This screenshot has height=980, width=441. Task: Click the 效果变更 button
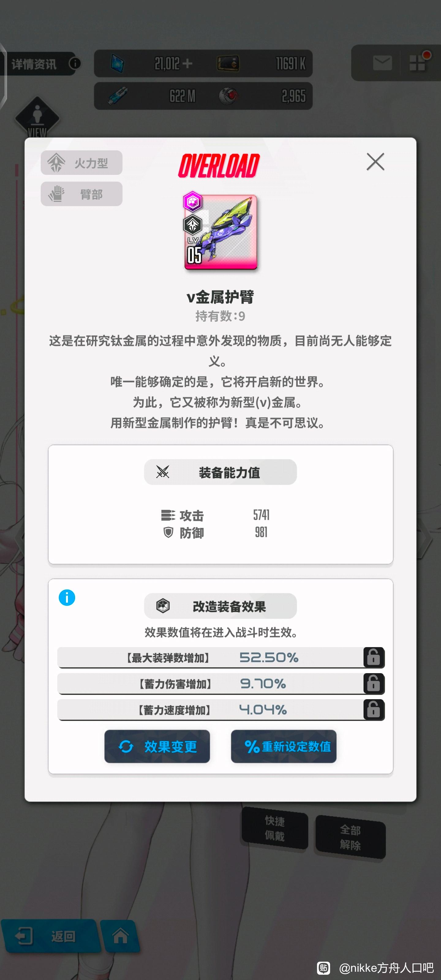point(157,746)
